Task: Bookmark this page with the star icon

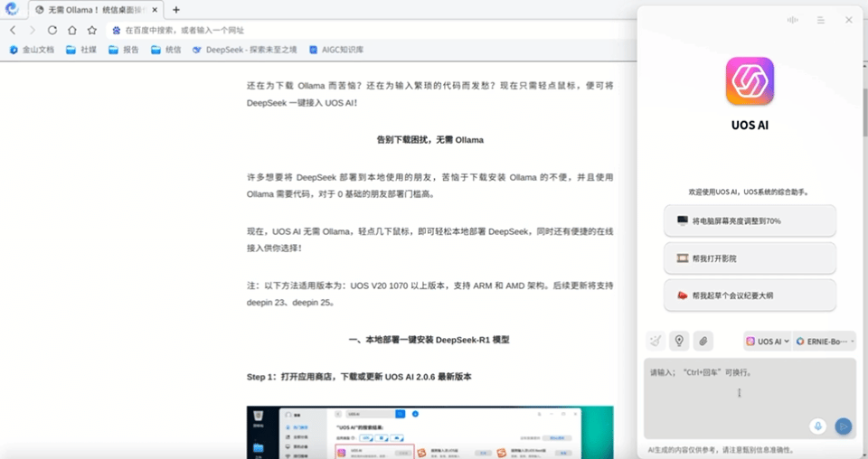Action: [92, 30]
